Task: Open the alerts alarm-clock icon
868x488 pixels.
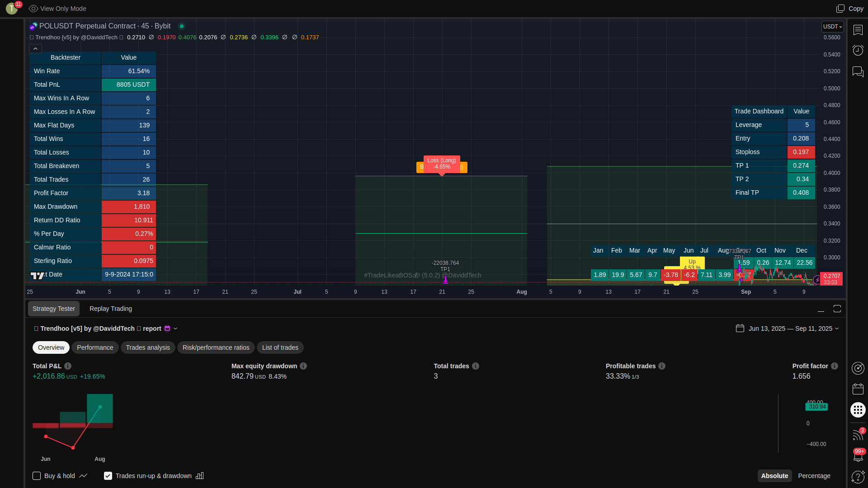Action: [x=858, y=50]
